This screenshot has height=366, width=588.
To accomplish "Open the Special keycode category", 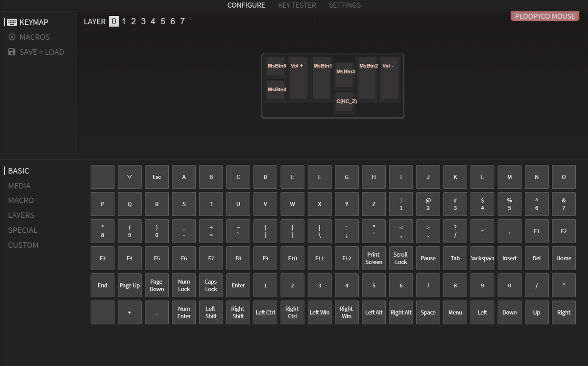I will tap(23, 230).
